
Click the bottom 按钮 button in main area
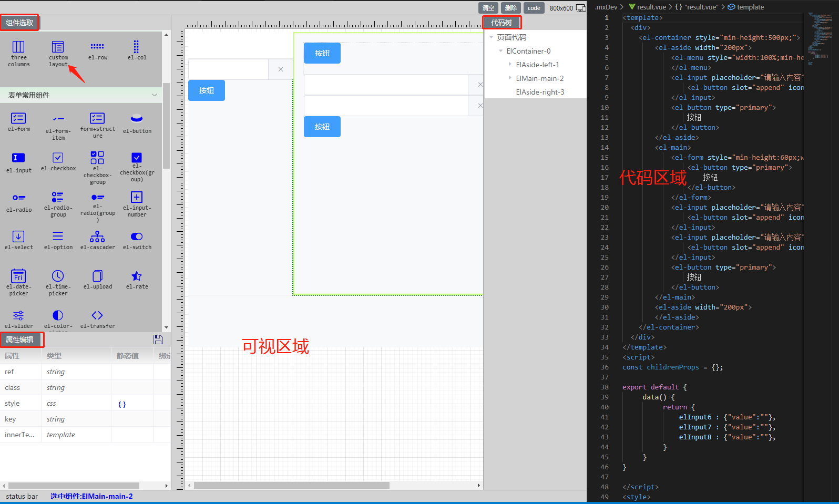point(322,127)
